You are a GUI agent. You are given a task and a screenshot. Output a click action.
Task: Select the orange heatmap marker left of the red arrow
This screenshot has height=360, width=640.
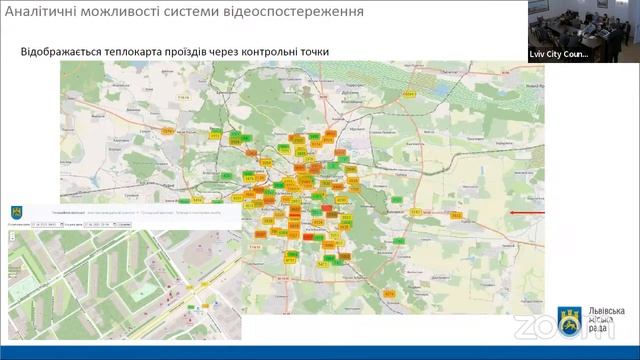click(x=456, y=215)
